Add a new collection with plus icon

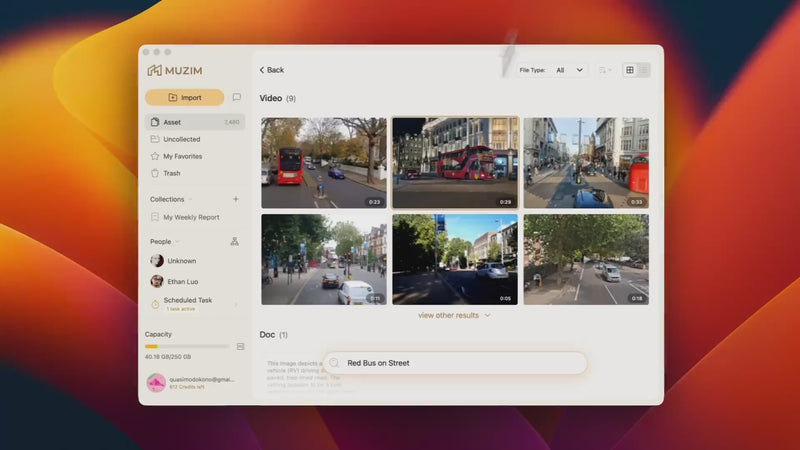pos(236,199)
